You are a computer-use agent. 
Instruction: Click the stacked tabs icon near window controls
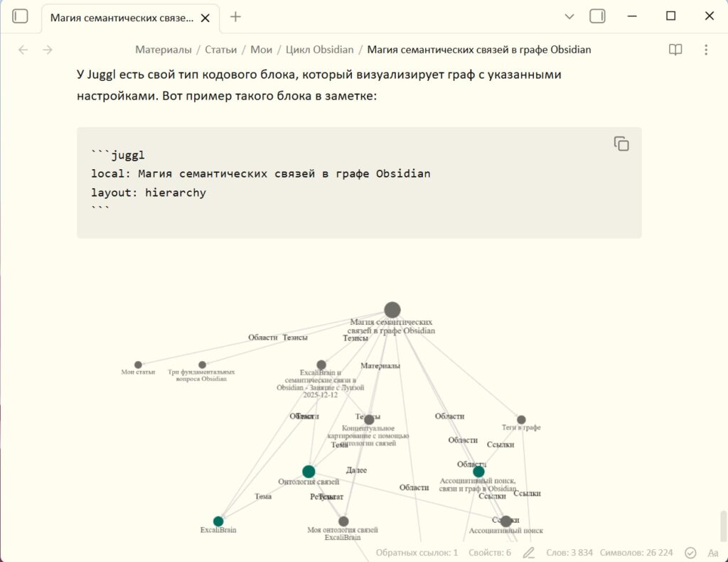[596, 16]
